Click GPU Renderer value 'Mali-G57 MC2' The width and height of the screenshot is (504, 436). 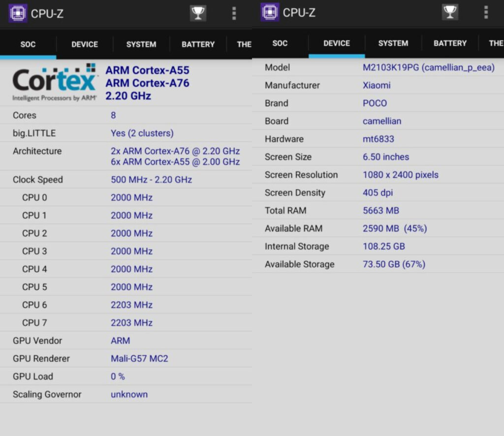coord(139,359)
